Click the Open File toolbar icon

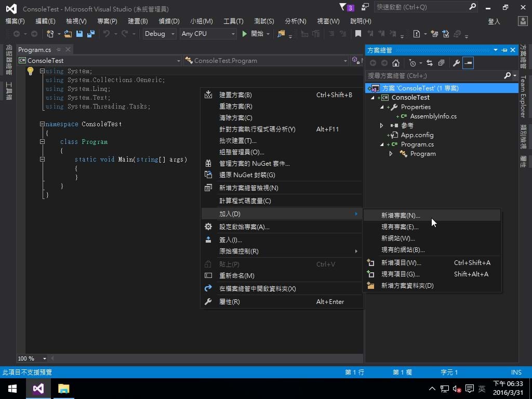click(x=68, y=34)
